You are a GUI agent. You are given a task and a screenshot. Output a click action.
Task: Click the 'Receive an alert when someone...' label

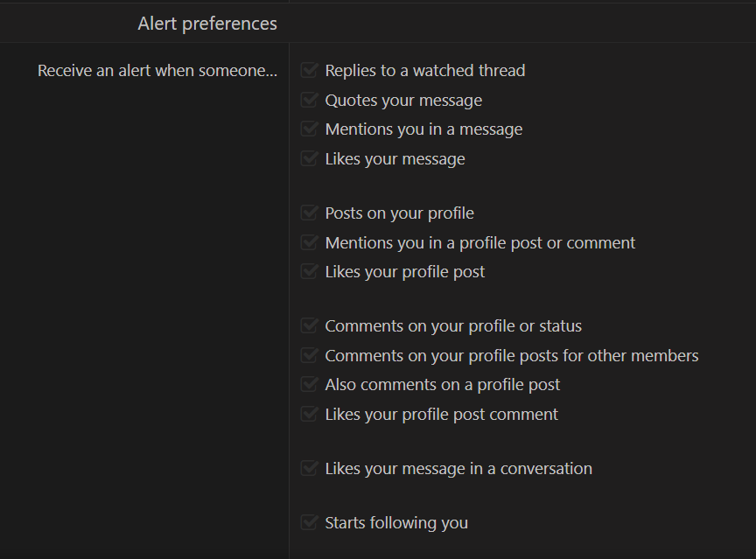click(157, 71)
